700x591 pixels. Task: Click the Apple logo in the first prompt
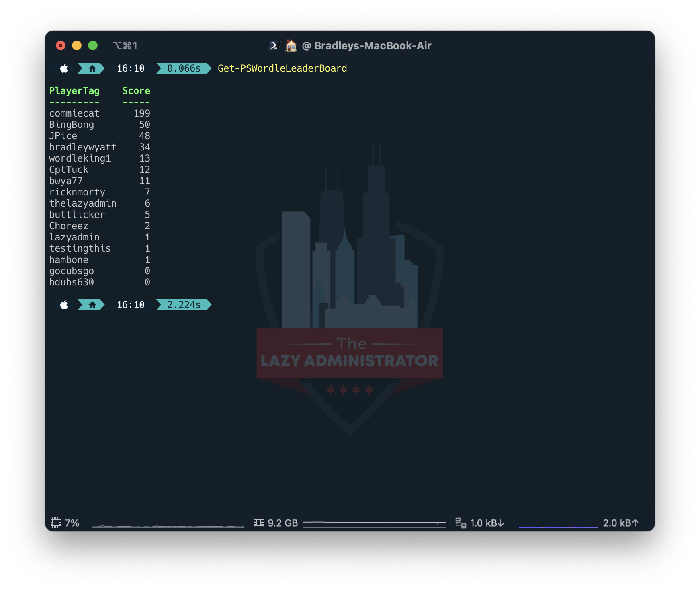pos(64,68)
